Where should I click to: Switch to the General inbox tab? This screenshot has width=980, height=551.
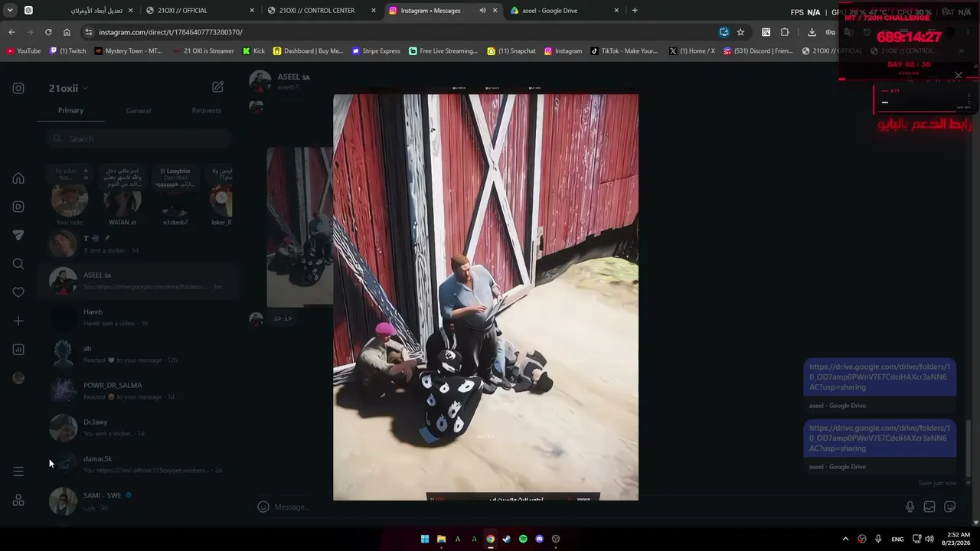[138, 111]
